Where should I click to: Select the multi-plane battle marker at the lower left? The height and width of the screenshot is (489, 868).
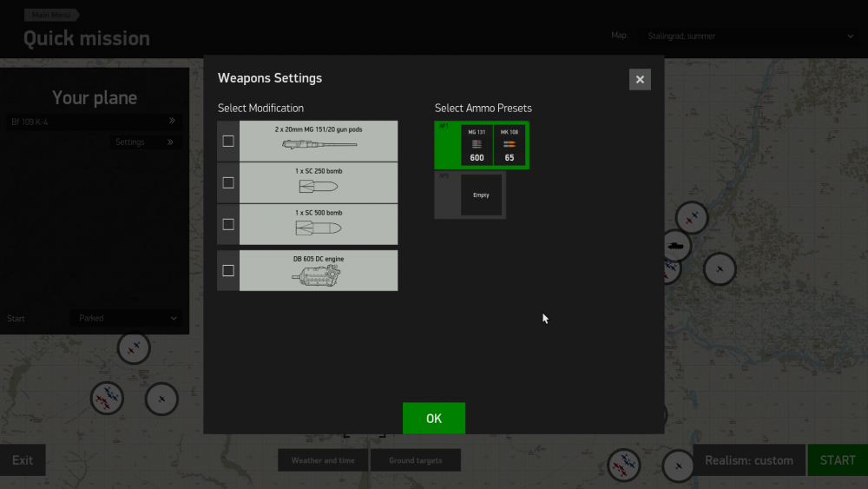click(107, 398)
